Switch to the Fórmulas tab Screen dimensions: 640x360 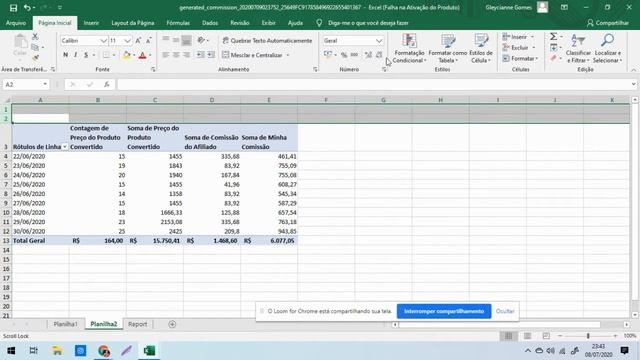click(178, 23)
